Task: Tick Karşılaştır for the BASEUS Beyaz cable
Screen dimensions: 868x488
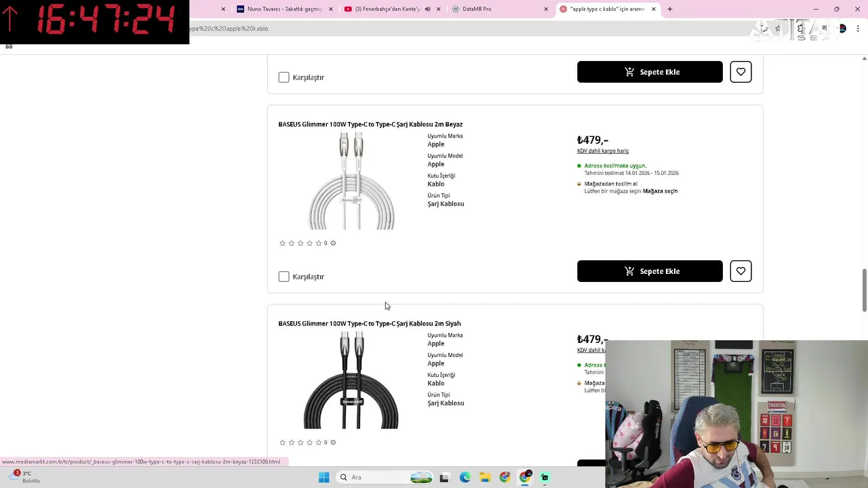Action: point(283,277)
